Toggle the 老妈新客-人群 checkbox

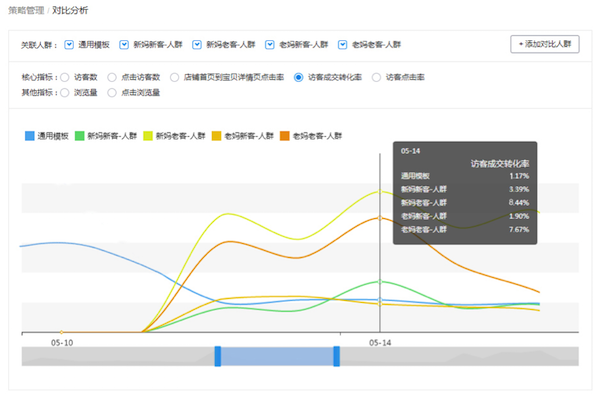pyautogui.click(x=270, y=45)
